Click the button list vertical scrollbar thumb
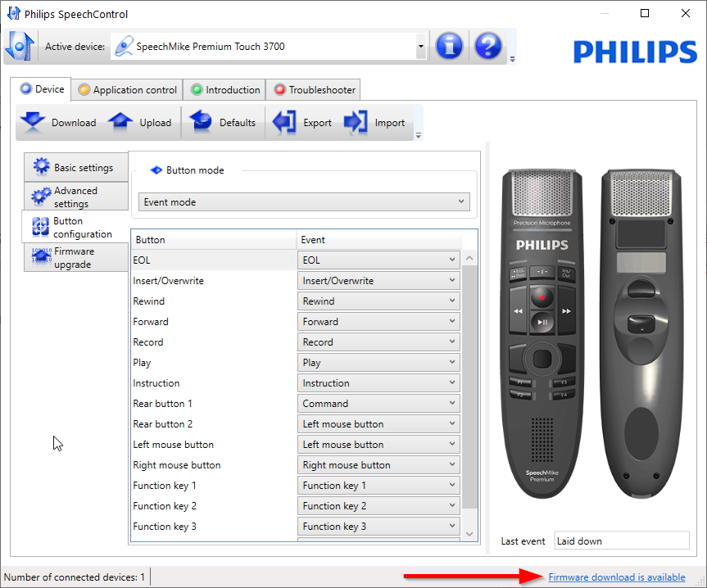 click(x=469, y=387)
